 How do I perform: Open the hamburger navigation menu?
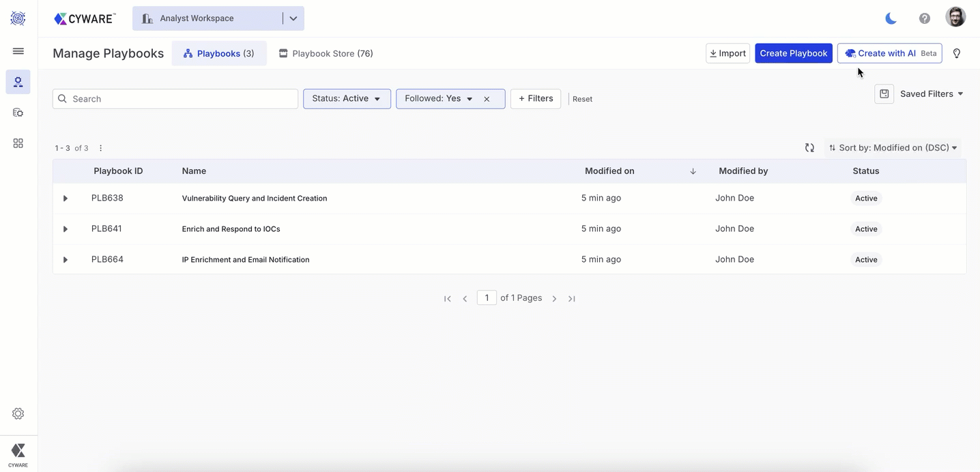18,51
